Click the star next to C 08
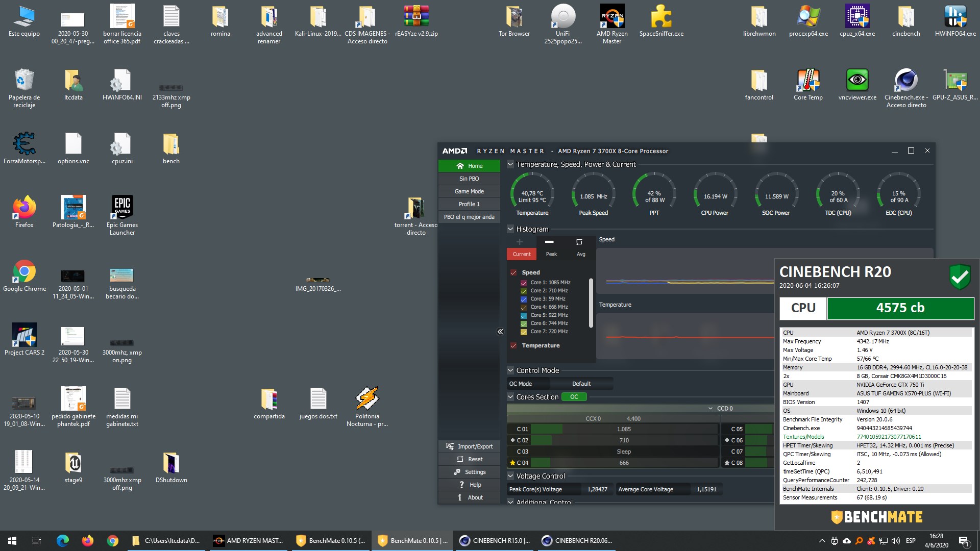The height and width of the screenshot is (551, 980). pos(727,463)
